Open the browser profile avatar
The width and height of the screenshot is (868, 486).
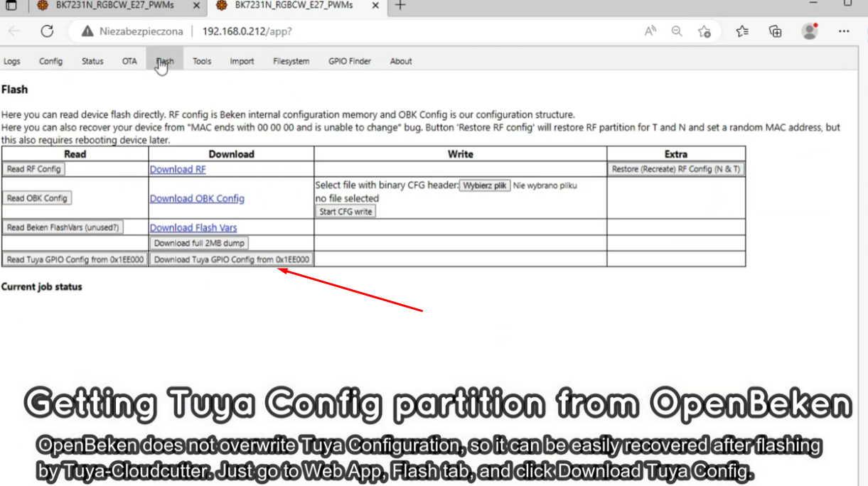pos(810,31)
